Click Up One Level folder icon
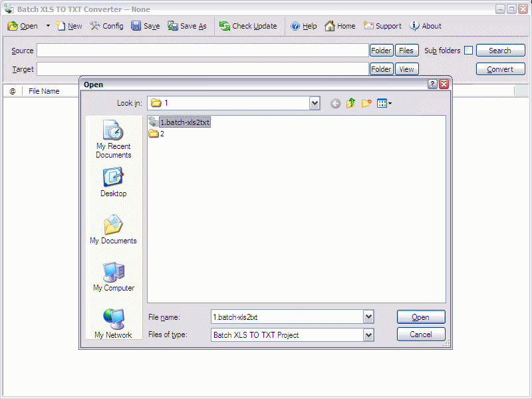This screenshot has width=532, height=399. click(351, 103)
